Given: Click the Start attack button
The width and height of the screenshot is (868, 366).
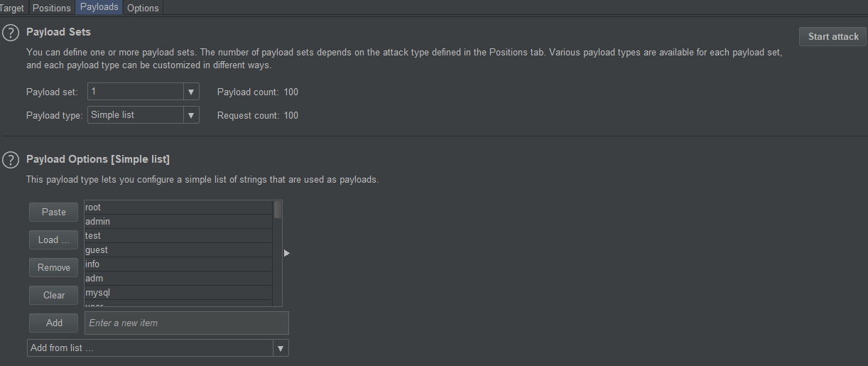Looking at the screenshot, I should [832, 37].
